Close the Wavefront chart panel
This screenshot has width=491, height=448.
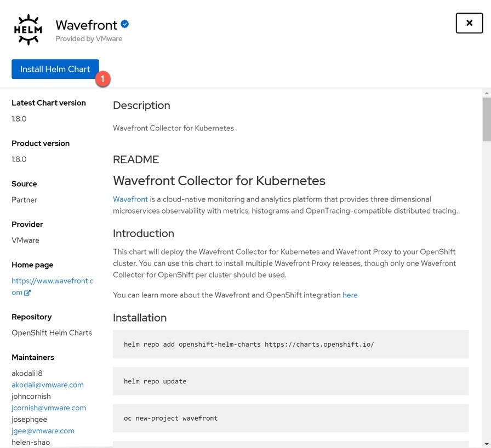[469, 23]
